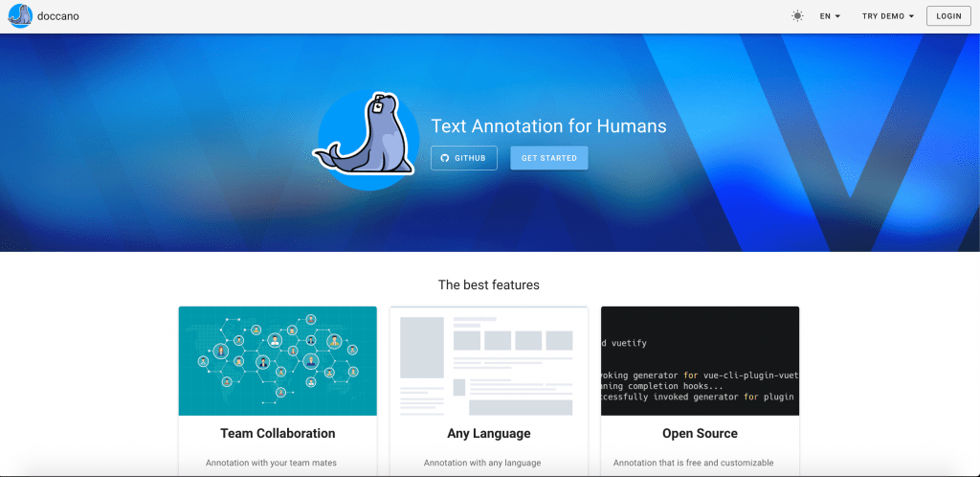Click 'The best features' section title
Image resolution: width=980 pixels, height=477 pixels.
(489, 285)
